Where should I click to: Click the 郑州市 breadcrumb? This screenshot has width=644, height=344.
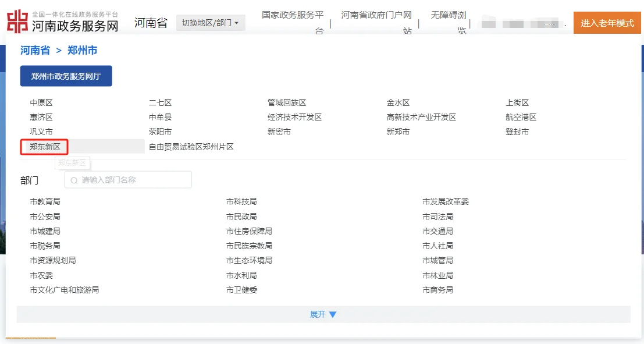pos(83,51)
